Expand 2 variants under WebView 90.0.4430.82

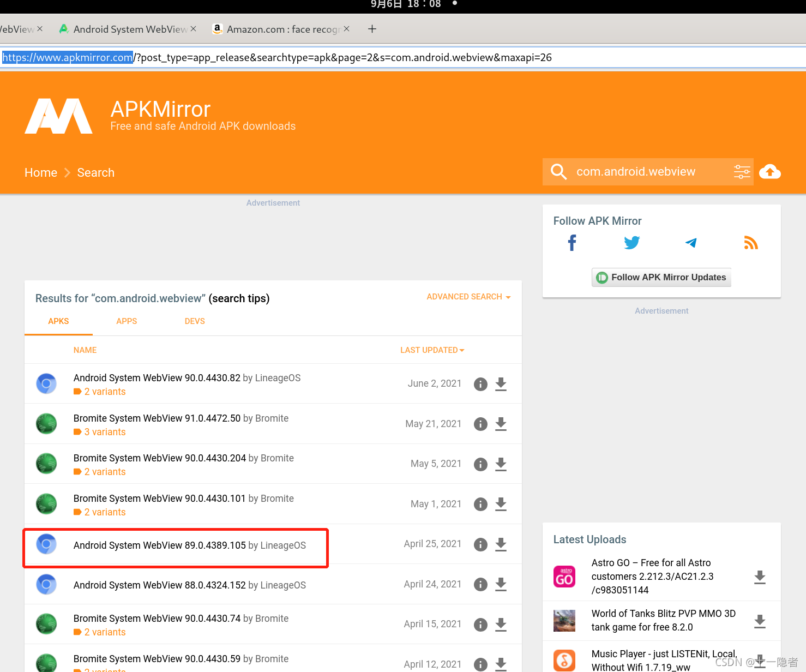(100, 392)
